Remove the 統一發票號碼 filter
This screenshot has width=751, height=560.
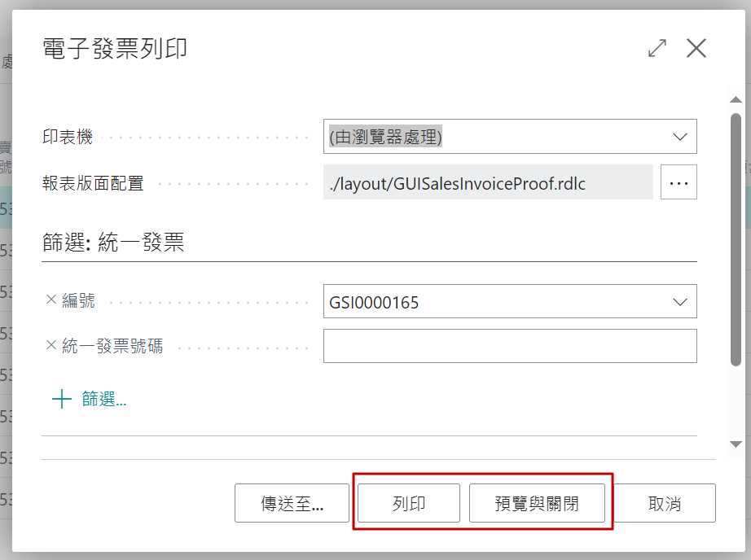(x=51, y=344)
